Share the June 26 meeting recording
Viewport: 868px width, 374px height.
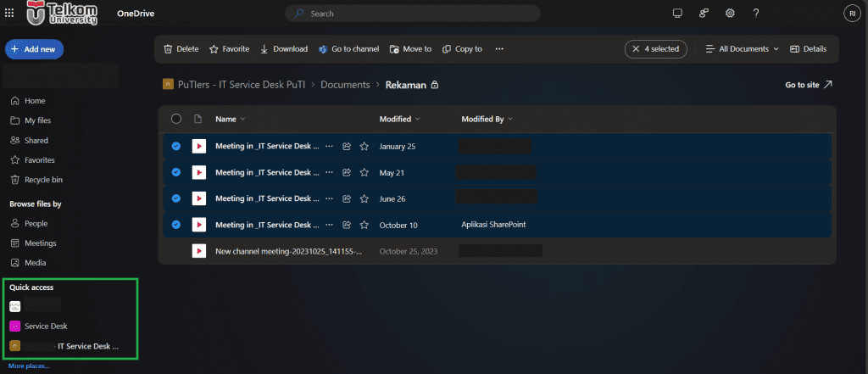[347, 198]
